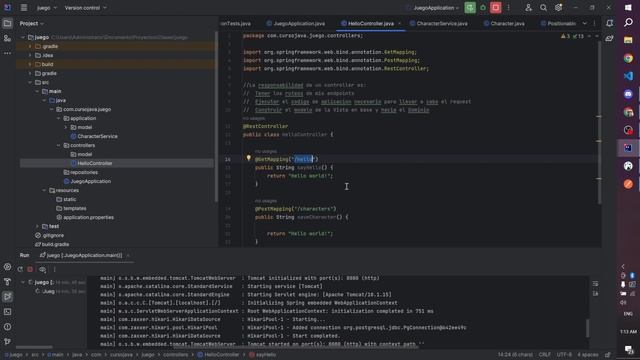Collapse the controllers package
640x360 pixels.
pyautogui.click(x=58, y=145)
